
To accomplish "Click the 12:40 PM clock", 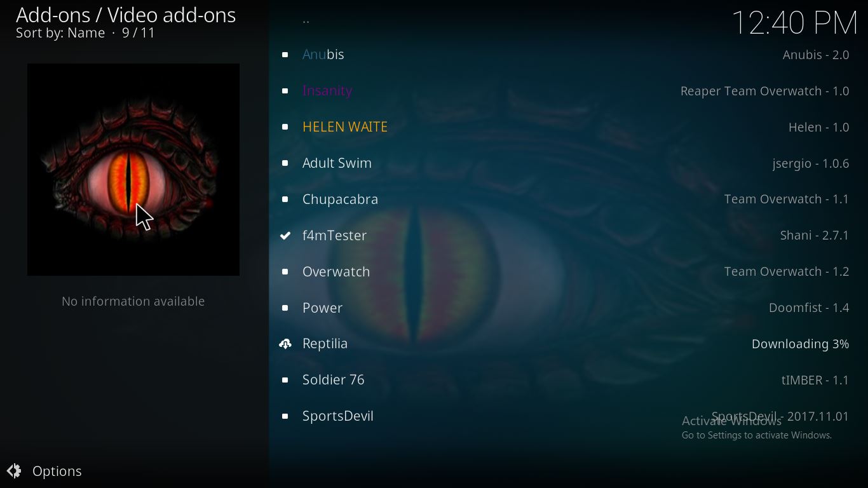I will pyautogui.click(x=795, y=23).
